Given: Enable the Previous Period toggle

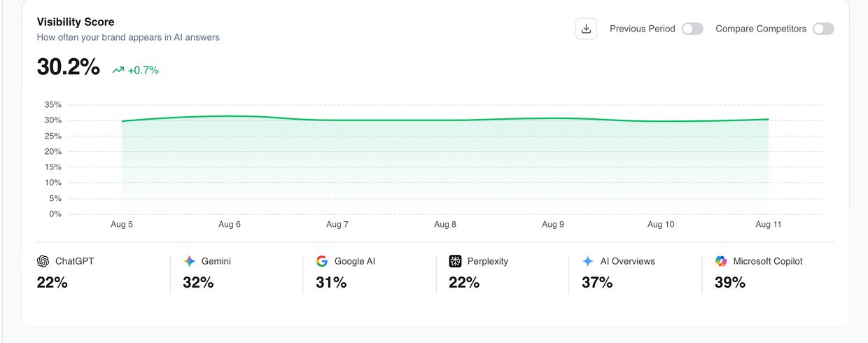Looking at the screenshot, I should point(692,29).
